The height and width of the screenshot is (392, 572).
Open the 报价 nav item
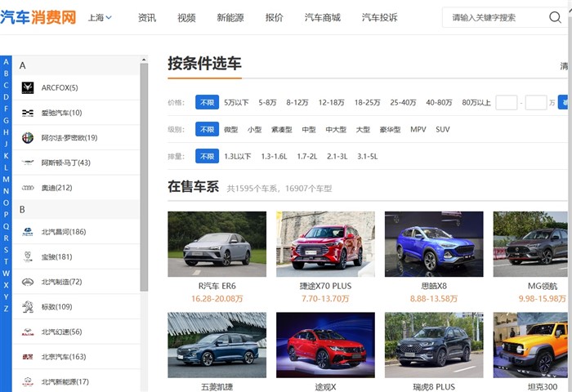pos(274,17)
